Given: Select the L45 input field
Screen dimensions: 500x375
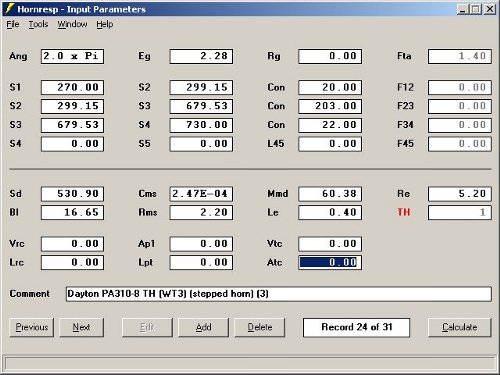Looking at the screenshot, I should point(330,144).
